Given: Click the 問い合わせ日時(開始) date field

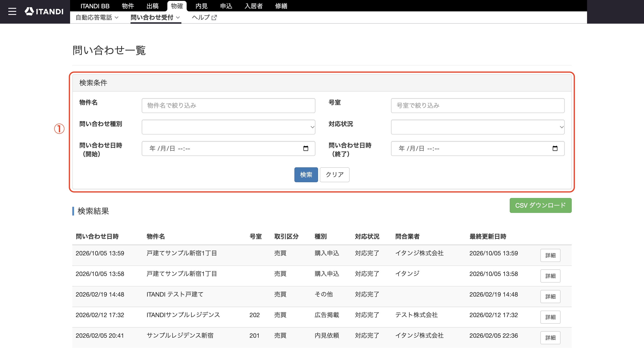Looking at the screenshot, I should (228, 148).
